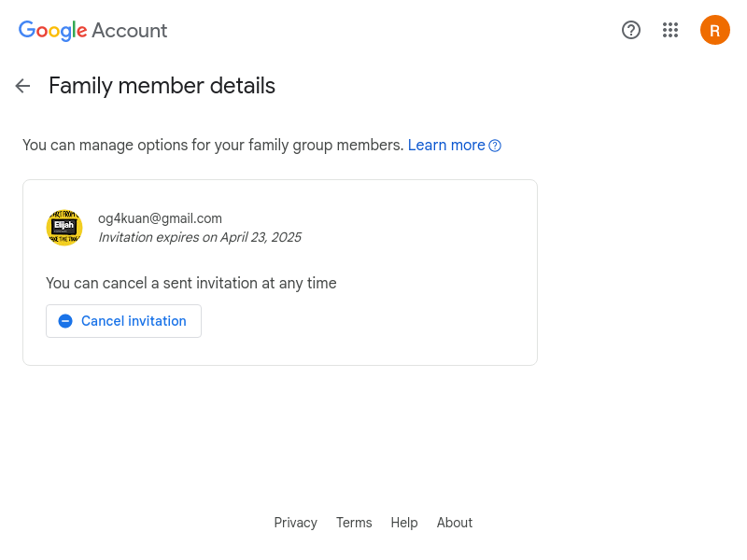Open the Terms footer link
The height and width of the screenshot is (560, 747).
tap(354, 523)
